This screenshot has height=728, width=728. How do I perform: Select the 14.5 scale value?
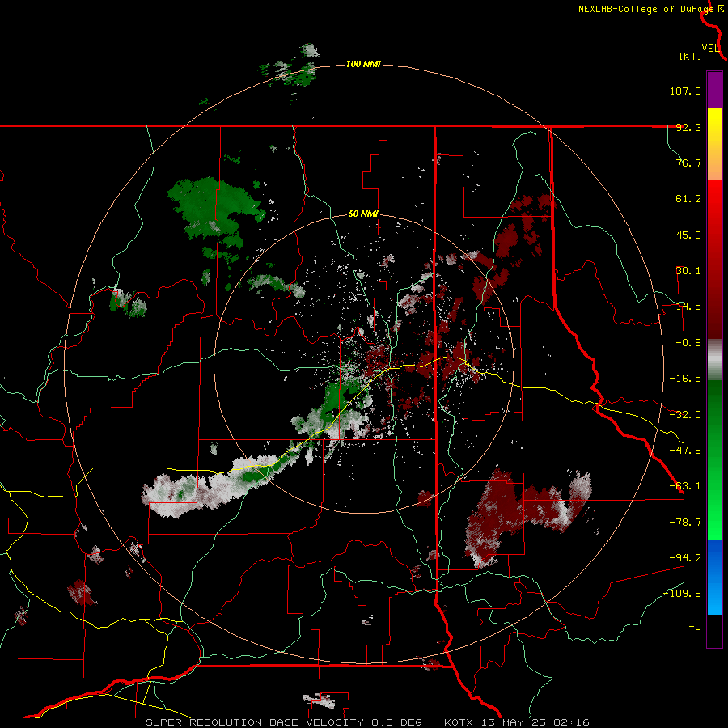(x=688, y=307)
